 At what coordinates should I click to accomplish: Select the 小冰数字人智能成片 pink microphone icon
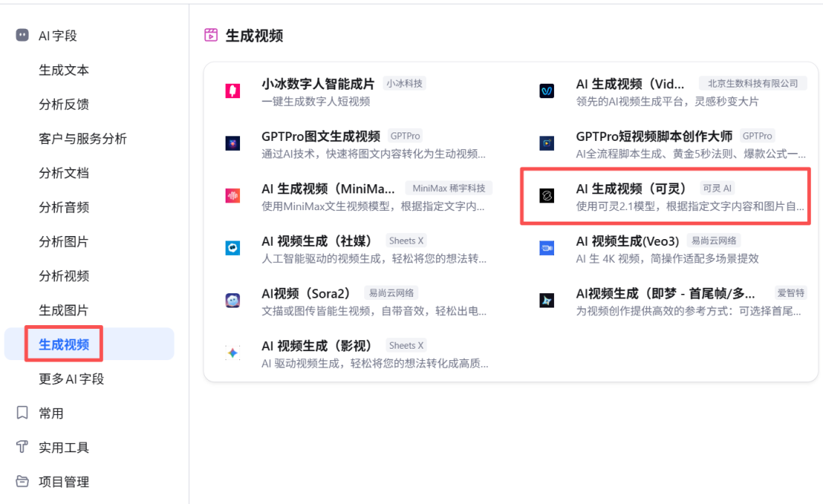pyautogui.click(x=232, y=90)
